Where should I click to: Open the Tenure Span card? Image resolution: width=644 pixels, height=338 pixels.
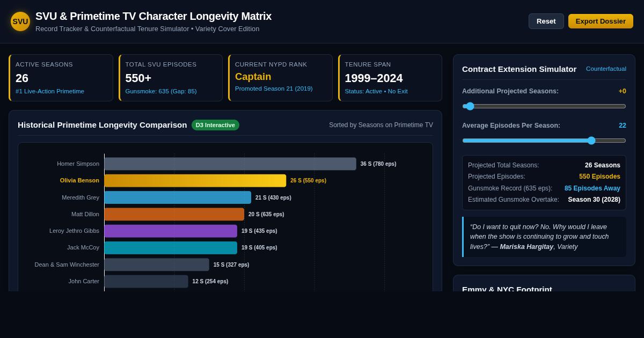click(390, 78)
